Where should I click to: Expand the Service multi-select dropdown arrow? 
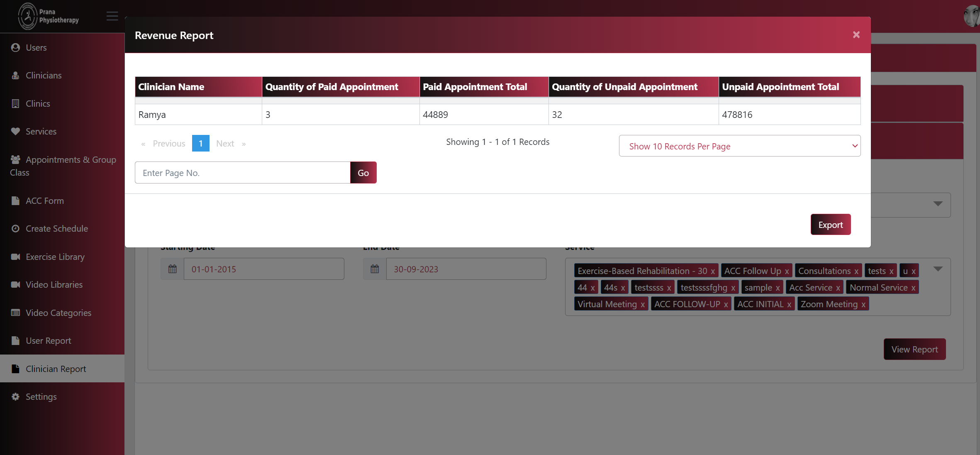(938, 269)
